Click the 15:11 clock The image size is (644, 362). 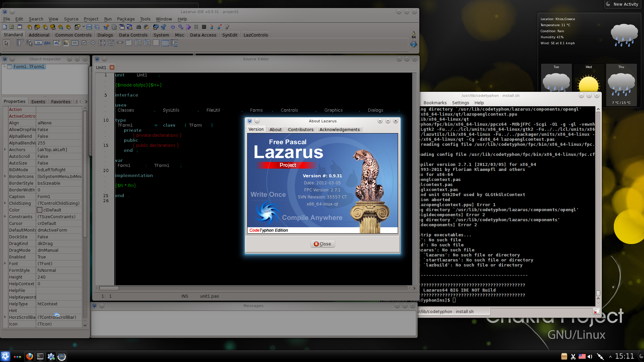tap(625, 356)
